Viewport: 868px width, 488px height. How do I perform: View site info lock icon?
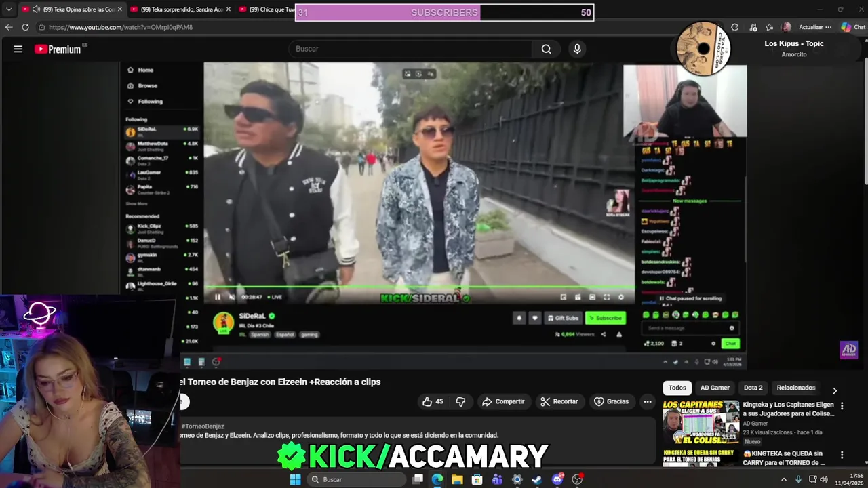pos(42,27)
